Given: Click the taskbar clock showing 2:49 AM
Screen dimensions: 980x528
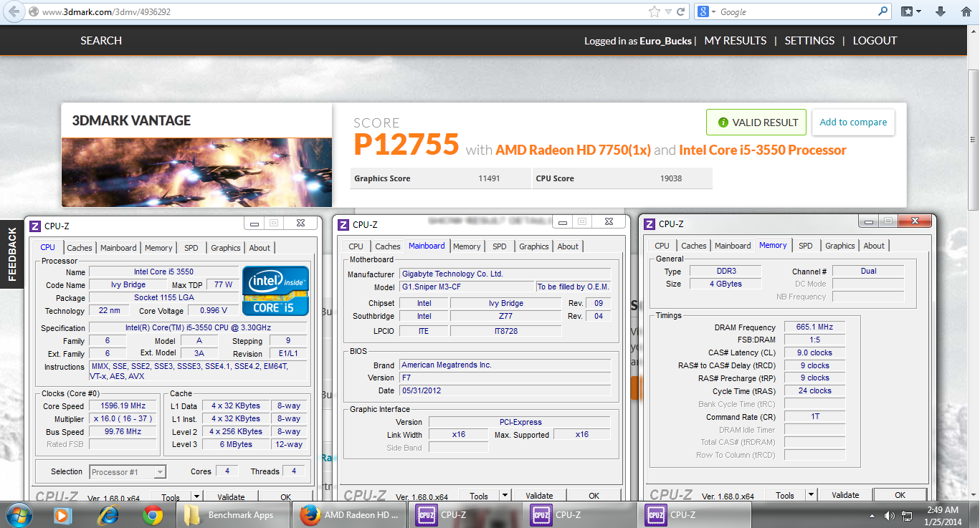Looking at the screenshot, I should point(943,515).
